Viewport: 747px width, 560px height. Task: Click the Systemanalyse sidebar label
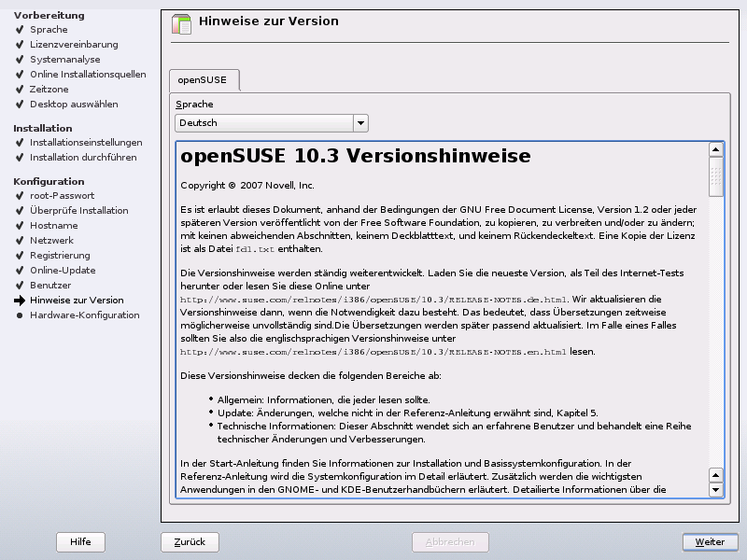pyautogui.click(x=64, y=60)
